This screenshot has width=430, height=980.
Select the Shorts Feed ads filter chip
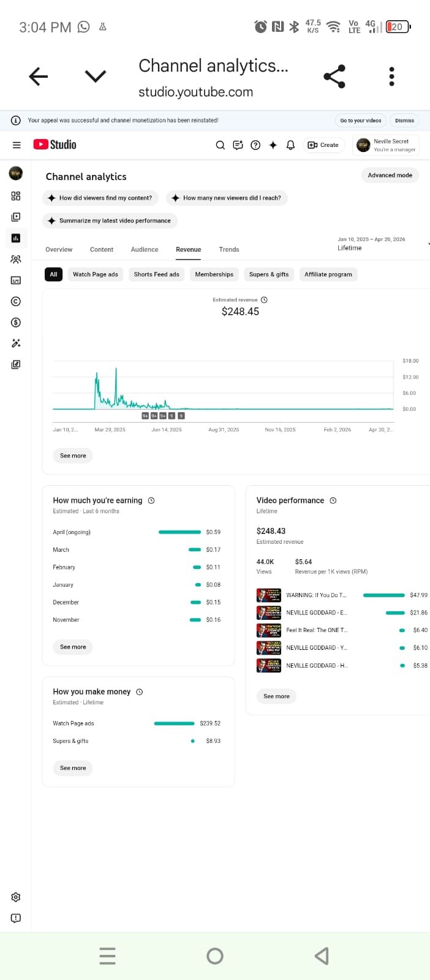point(156,274)
